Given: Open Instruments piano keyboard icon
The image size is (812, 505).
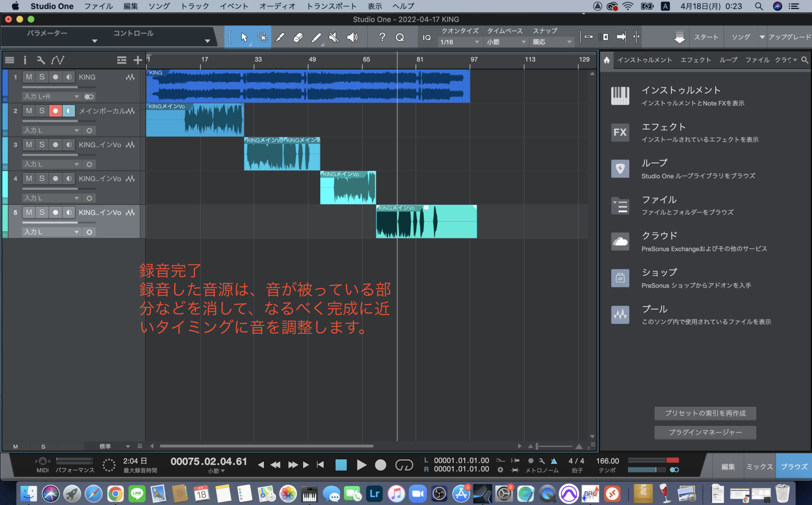Looking at the screenshot, I should pyautogui.click(x=620, y=96).
